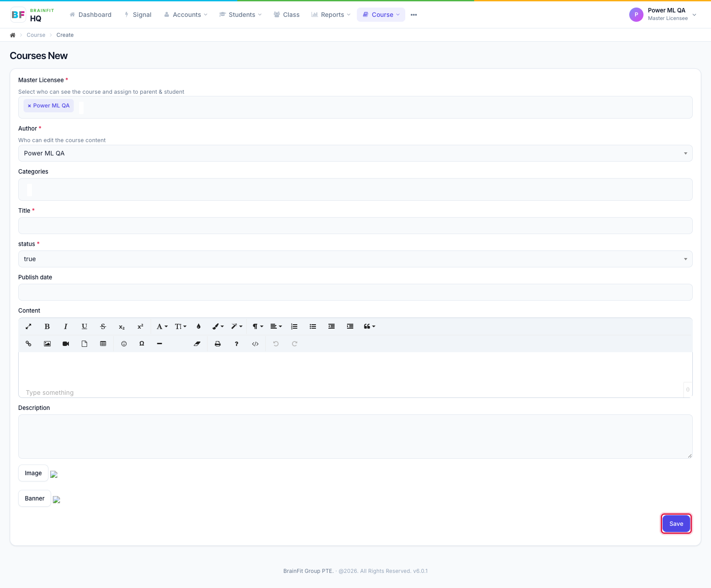This screenshot has height=588, width=711.
Task: Toggle fullscreen mode for the editor
Action: coord(28,326)
